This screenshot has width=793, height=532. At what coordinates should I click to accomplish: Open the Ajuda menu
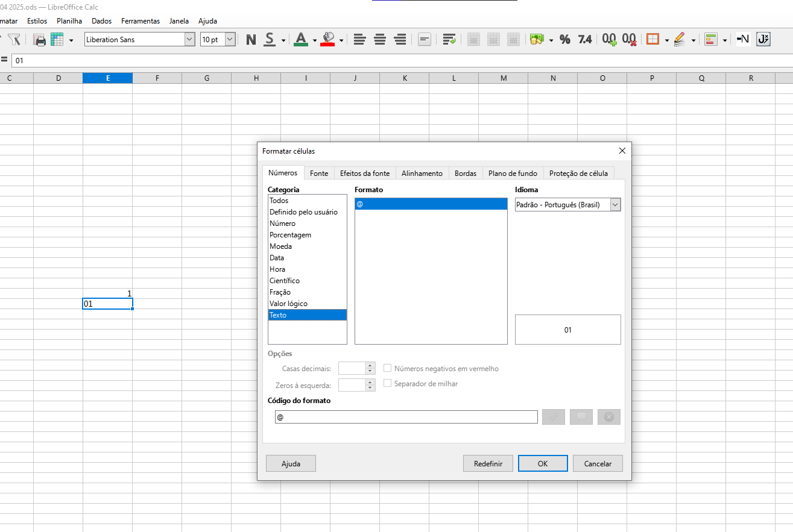tap(207, 21)
